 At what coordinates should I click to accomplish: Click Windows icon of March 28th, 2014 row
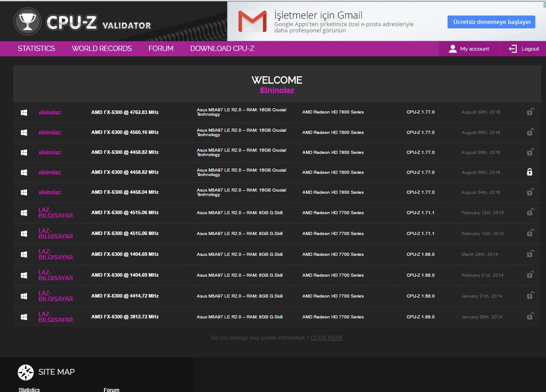tap(24, 255)
